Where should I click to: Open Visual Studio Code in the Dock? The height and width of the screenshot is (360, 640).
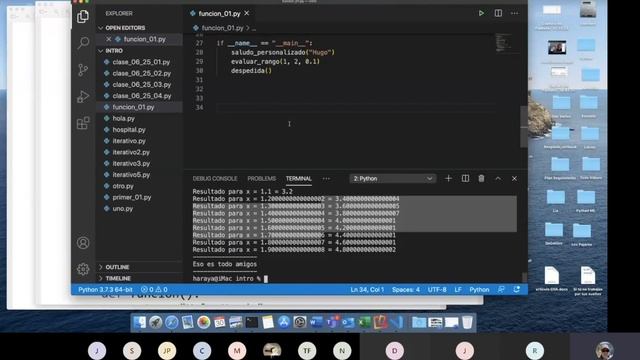pos(396,322)
